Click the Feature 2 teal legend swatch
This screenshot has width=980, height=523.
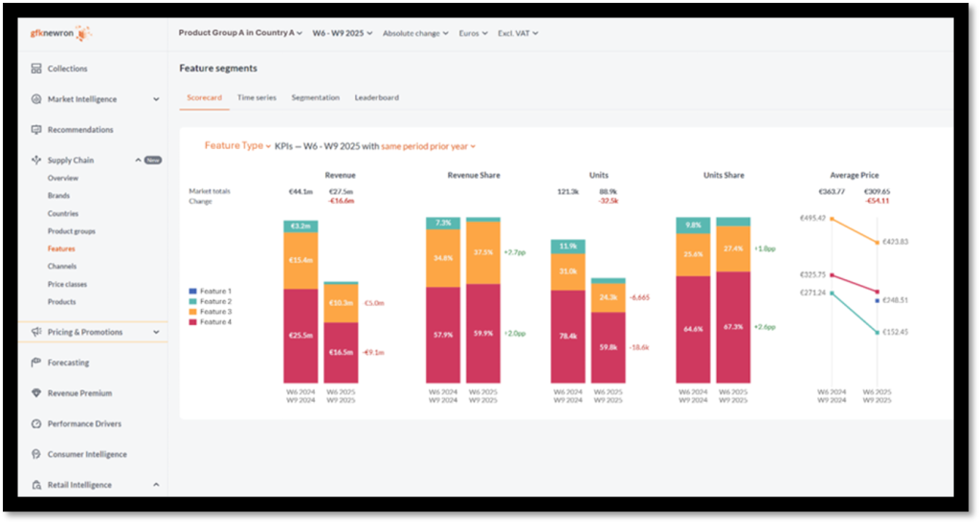click(x=192, y=301)
